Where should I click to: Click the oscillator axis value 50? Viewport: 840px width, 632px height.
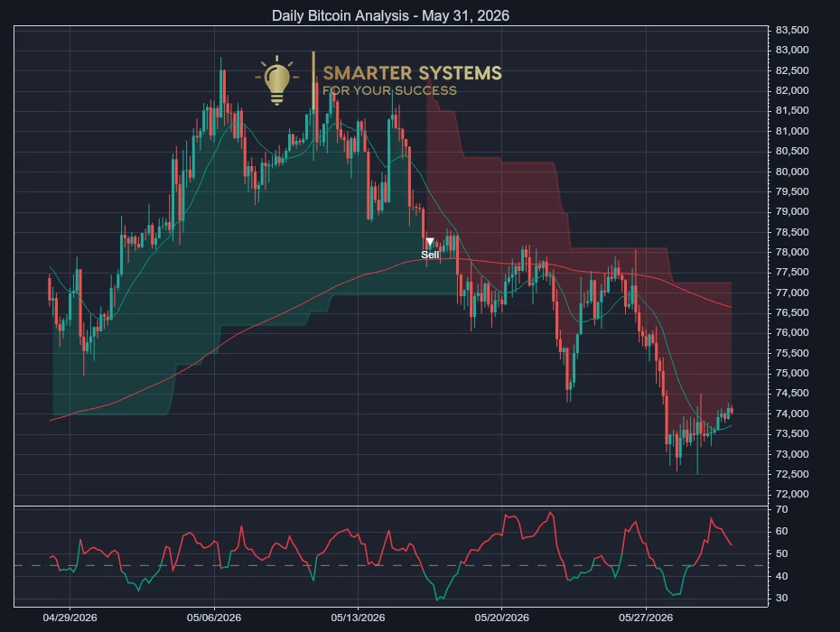coord(781,553)
